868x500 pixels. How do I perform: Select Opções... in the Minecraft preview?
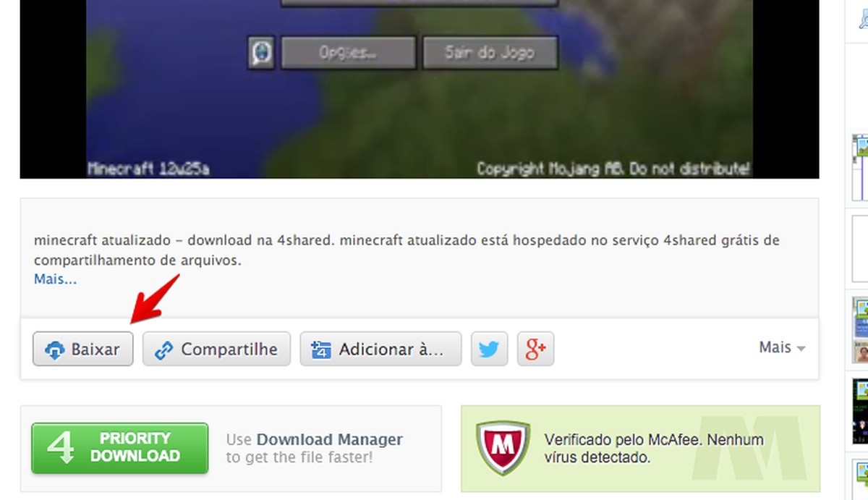click(x=348, y=53)
